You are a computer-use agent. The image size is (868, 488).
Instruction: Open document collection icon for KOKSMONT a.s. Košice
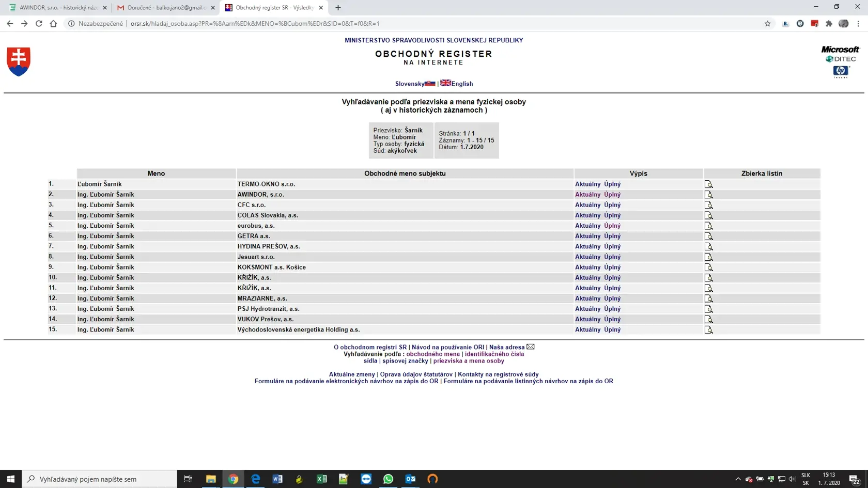click(x=708, y=267)
